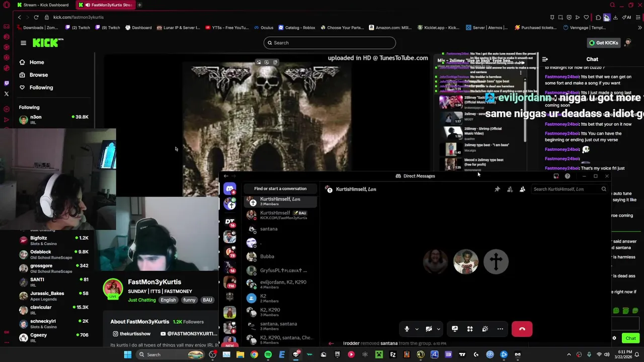The width and height of the screenshot is (644, 362).
Task: Open chat settings gear icon
Action: pos(614,338)
